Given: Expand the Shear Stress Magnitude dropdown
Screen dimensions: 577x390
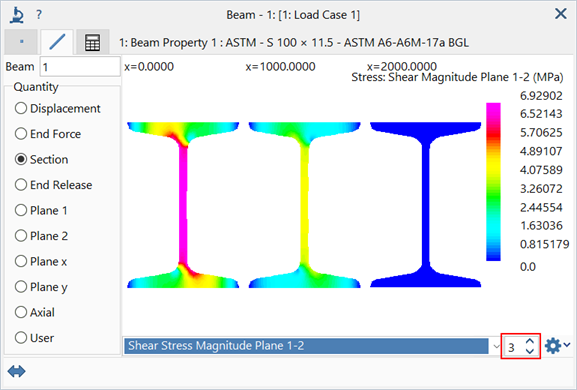Looking at the screenshot, I should click(x=496, y=346).
